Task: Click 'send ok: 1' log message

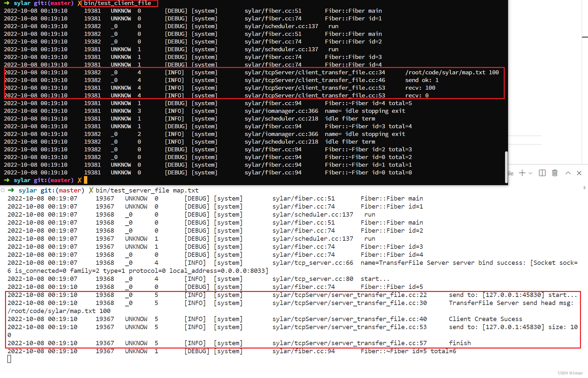Action: click(422, 80)
